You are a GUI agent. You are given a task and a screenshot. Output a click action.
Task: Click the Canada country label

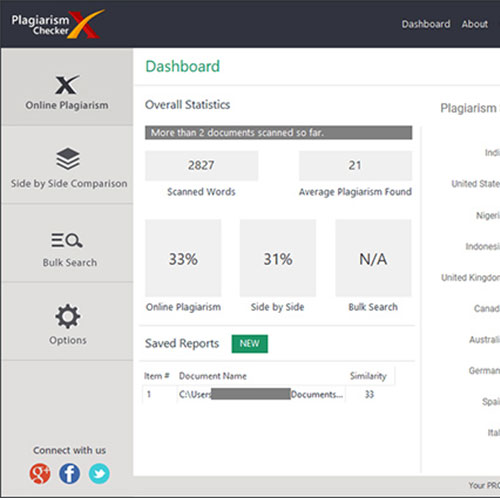[x=487, y=309]
